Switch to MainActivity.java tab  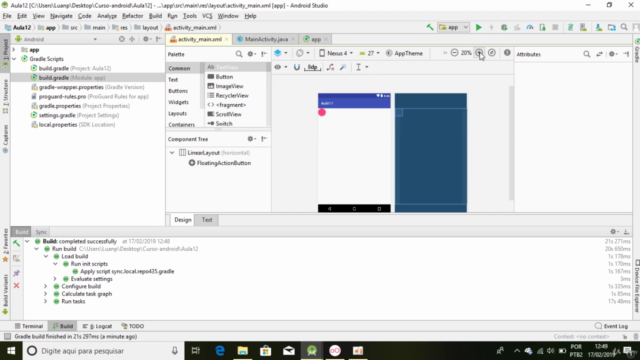tap(266, 39)
